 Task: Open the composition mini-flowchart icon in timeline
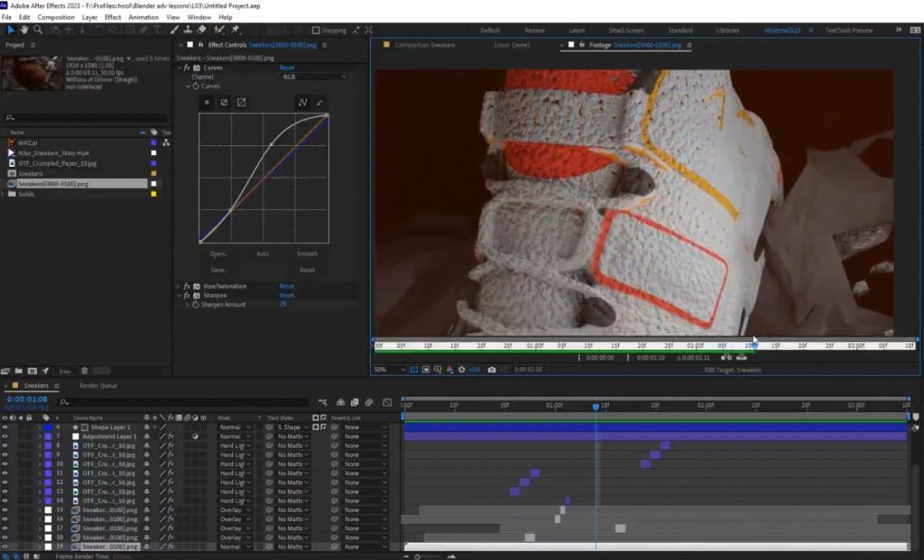click(323, 402)
